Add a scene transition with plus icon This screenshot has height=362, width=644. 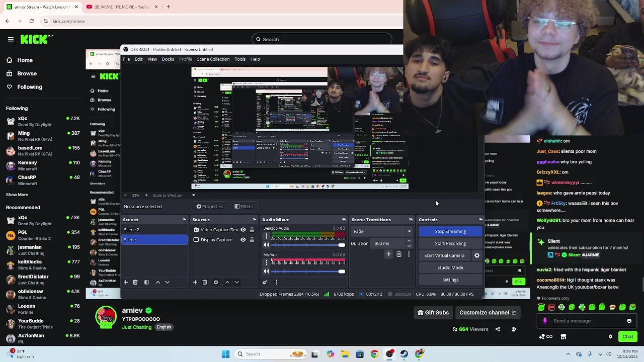(x=388, y=254)
